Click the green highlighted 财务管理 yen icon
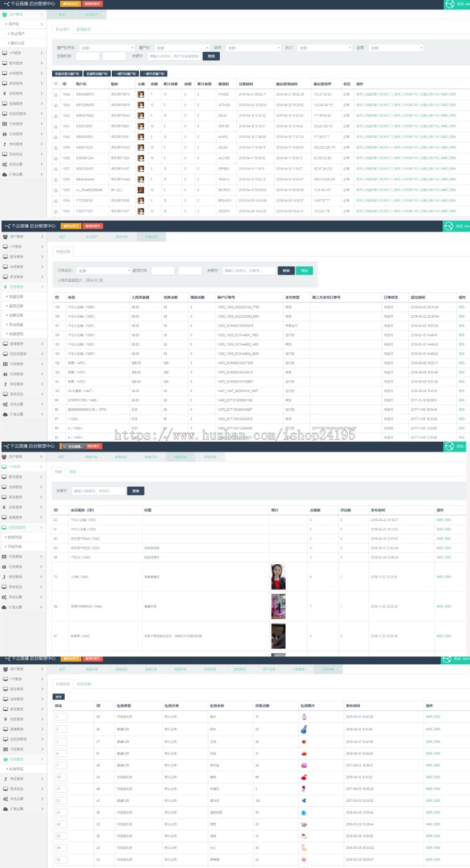The width and height of the screenshot is (470, 868). click(5, 287)
